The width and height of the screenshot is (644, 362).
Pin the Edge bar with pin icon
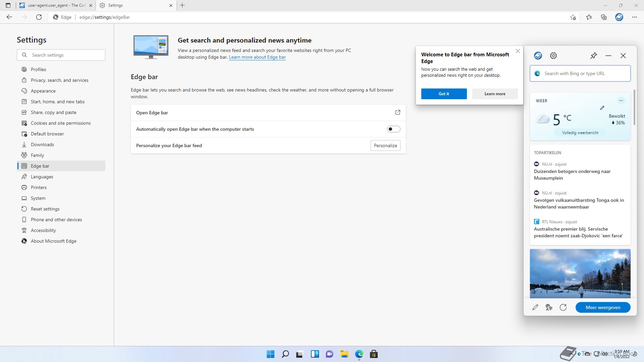coord(594,56)
